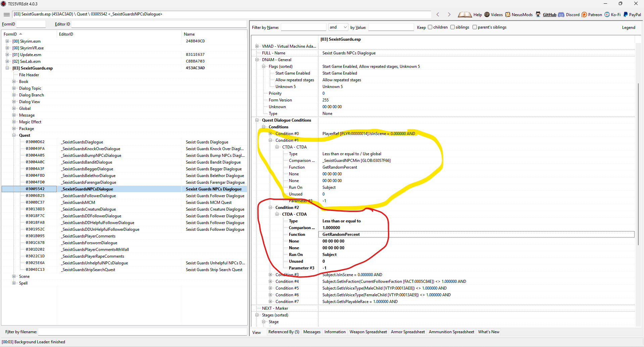Select _SexistGuardsBanditDialogue record
Image resolution: width=644 pixels, height=347 pixels.
(124, 162)
